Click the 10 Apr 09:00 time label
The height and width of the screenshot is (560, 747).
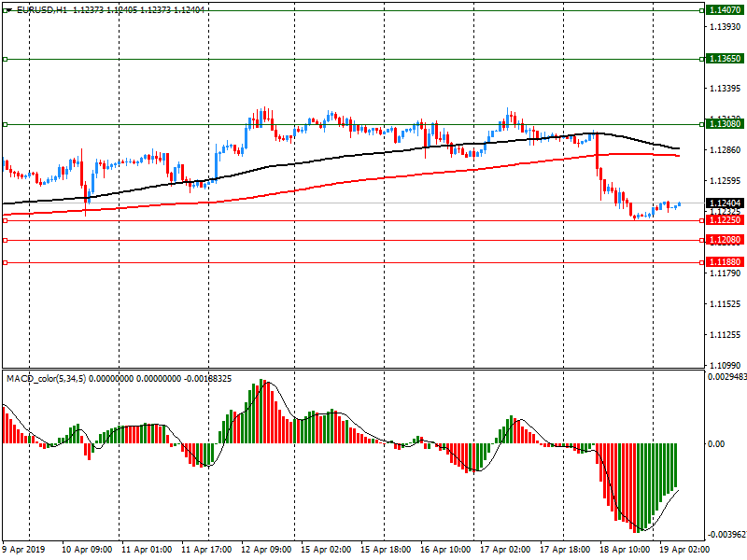coord(87,550)
